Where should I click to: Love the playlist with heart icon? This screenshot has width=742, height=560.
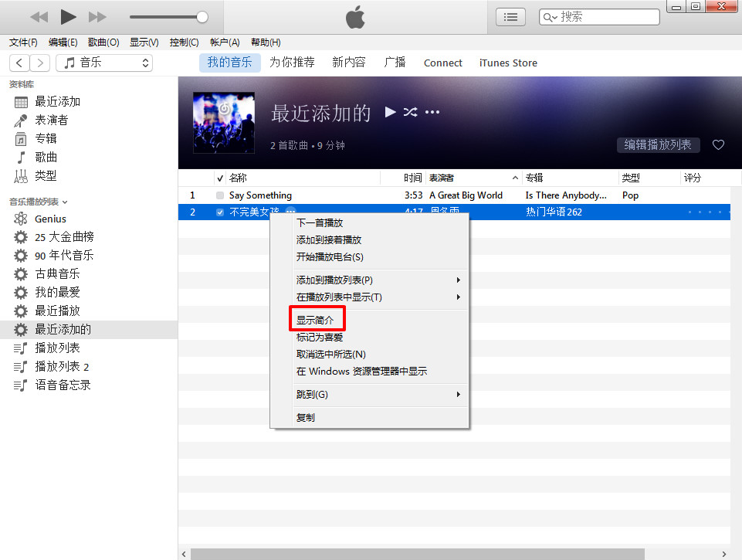coord(718,145)
